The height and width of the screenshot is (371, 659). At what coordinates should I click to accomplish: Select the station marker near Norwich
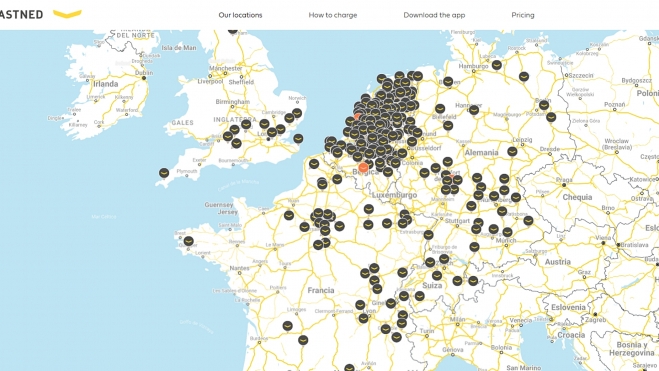pos(297,113)
